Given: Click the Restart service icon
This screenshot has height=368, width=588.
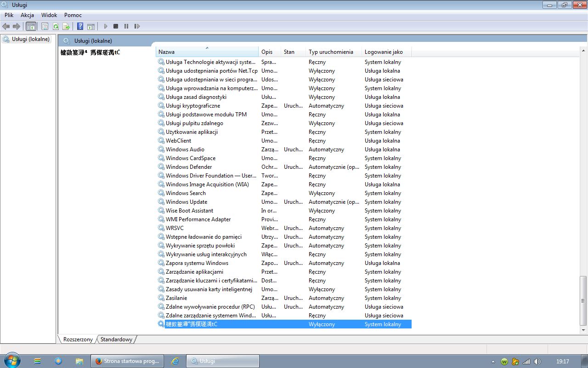Looking at the screenshot, I should (137, 26).
